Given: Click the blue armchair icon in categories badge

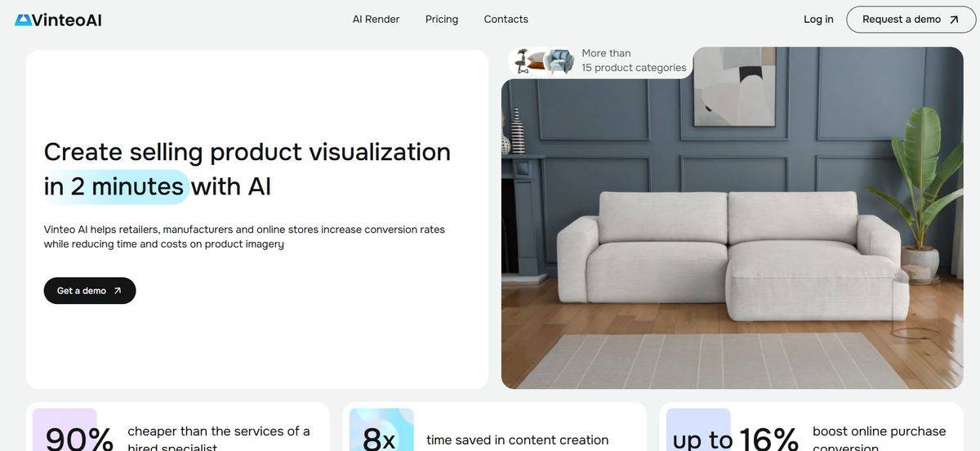Looking at the screenshot, I should 560,61.
